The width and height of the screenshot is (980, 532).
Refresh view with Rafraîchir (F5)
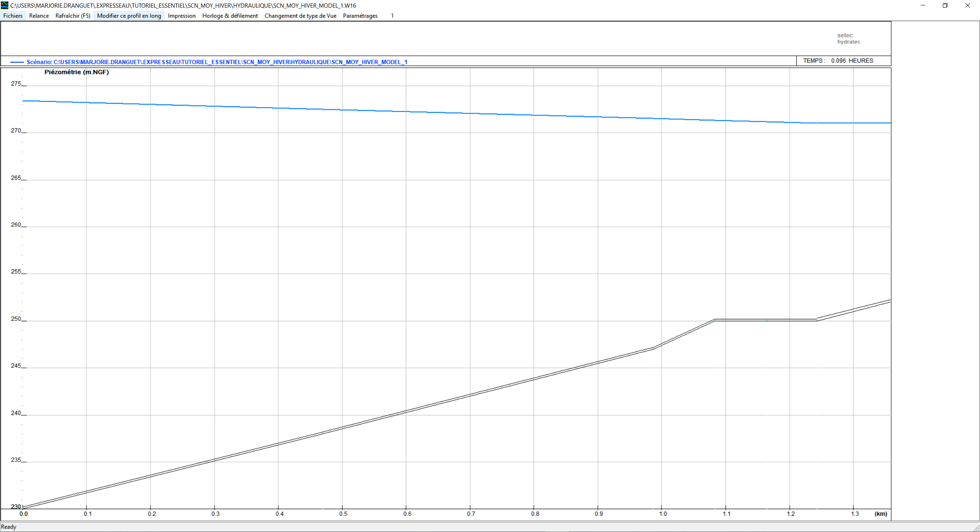(x=73, y=16)
